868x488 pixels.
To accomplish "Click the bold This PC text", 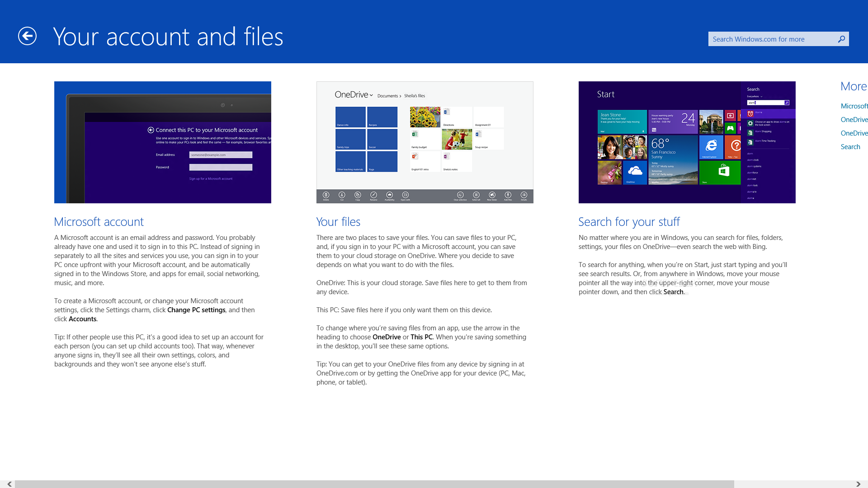I will click(x=421, y=337).
